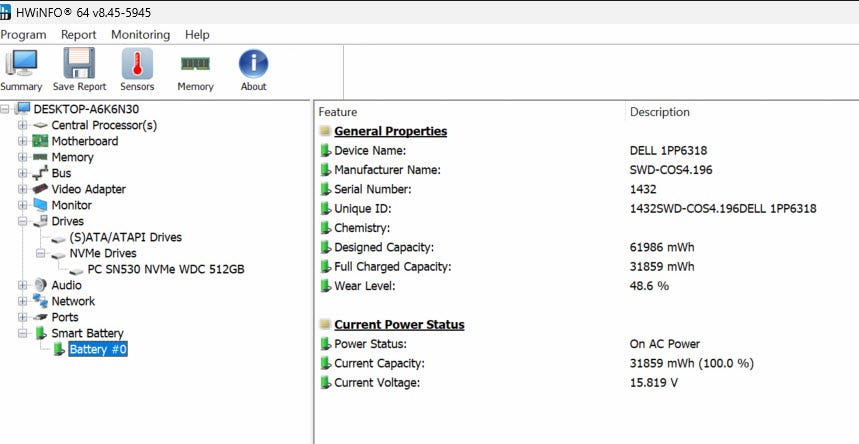Click the Feature column header
The width and height of the screenshot is (859, 444).
tap(338, 112)
